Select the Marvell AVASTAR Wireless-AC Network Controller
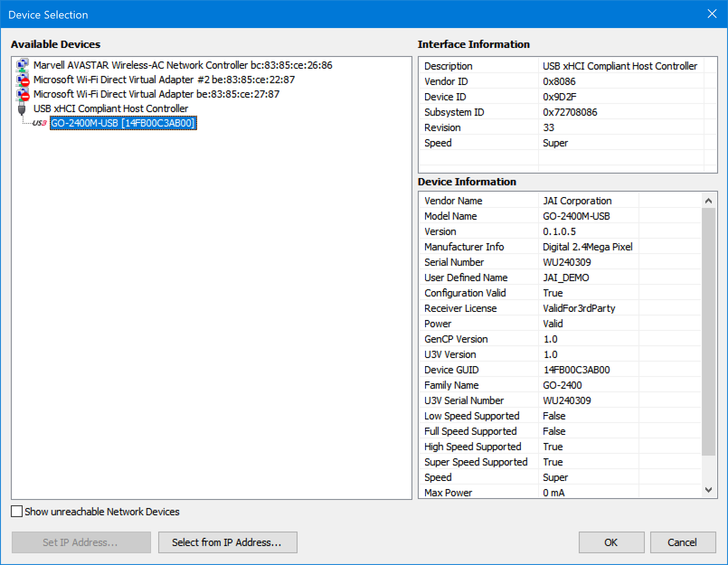728x565 pixels. pos(183,65)
